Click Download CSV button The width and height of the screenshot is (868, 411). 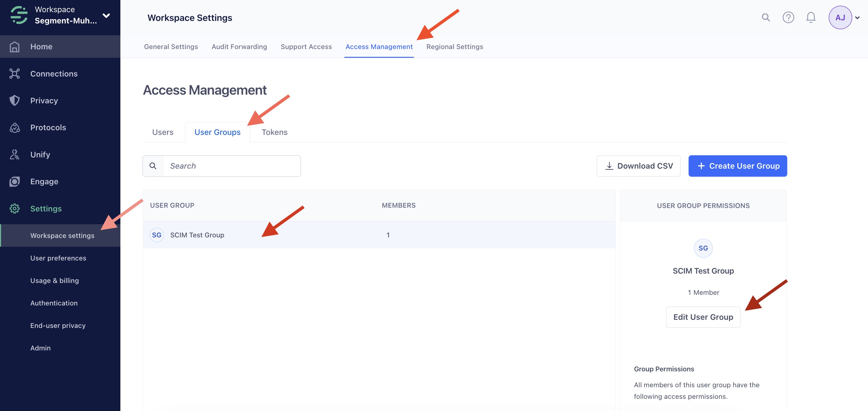(x=639, y=166)
